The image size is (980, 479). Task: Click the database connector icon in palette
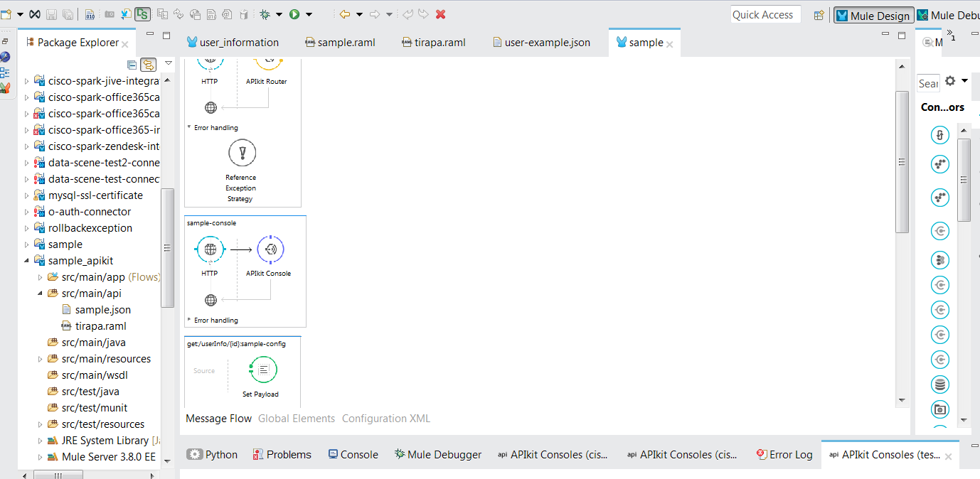coord(940,385)
